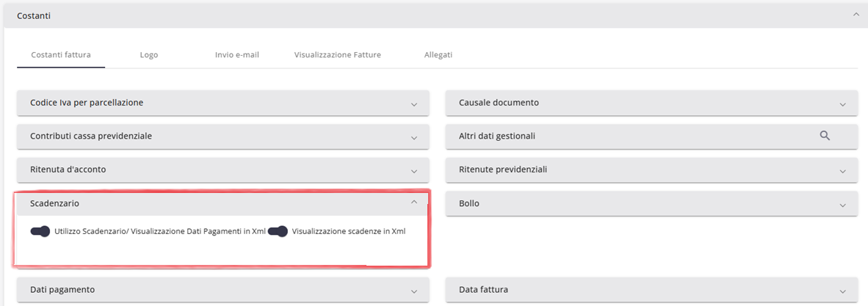Screen dimensions: 868x306
Task: Expand the Ritenuta d'acconto chevron
Action: tap(414, 170)
